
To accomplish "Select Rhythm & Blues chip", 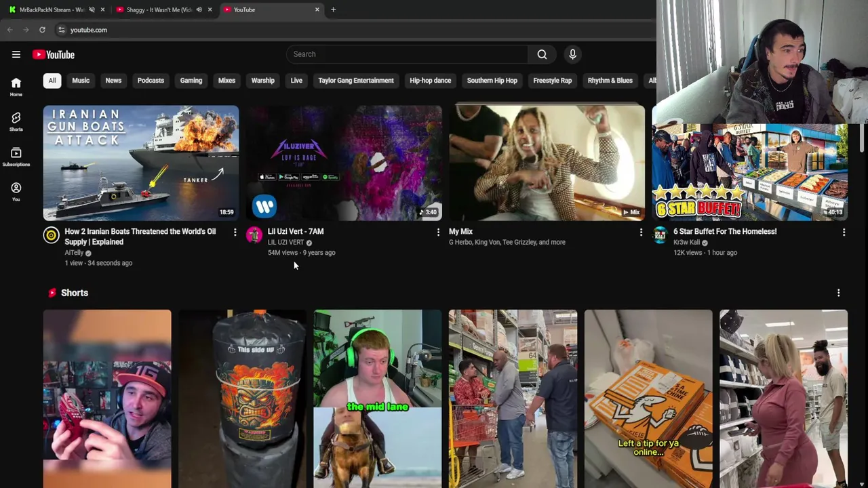I will (610, 81).
